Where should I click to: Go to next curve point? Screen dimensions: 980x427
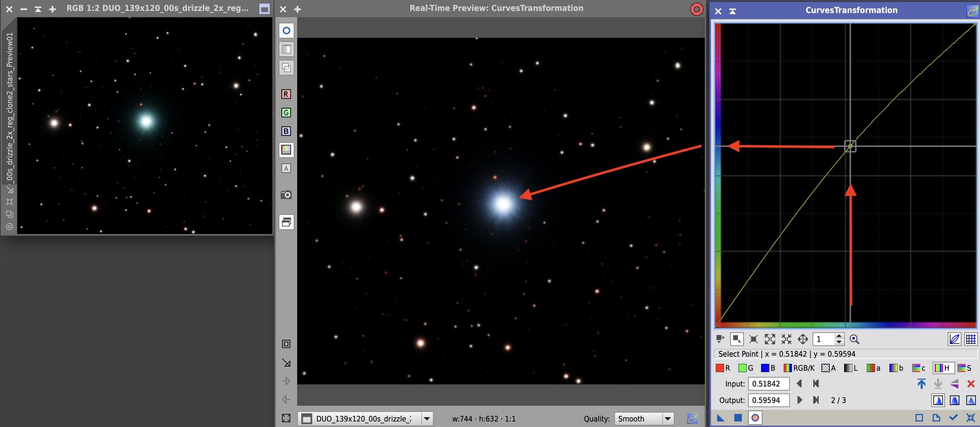(799, 400)
